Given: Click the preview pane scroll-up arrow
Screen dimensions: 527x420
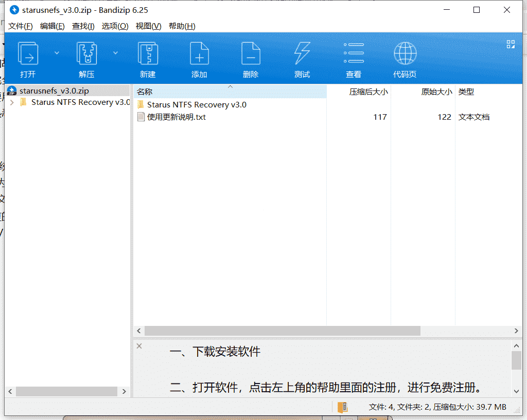Looking at the screenshot, I should click(x=516, y=345).
